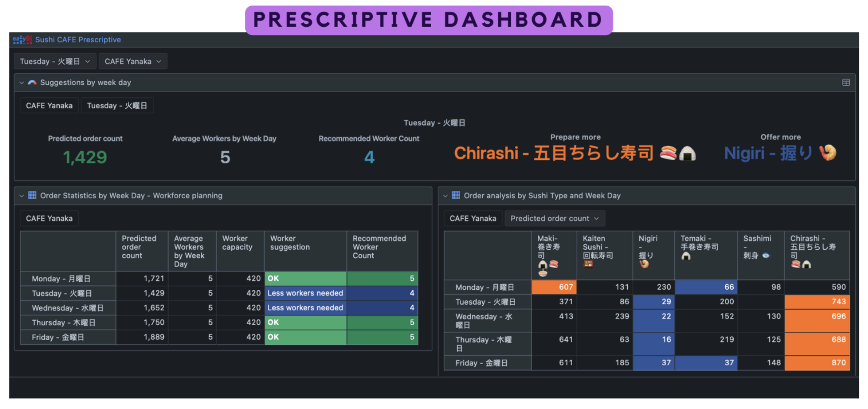The height and width of the screenshot is (409, 868).
Task: Select the Chirashi column header in sushi table
Action: point(817,256)
